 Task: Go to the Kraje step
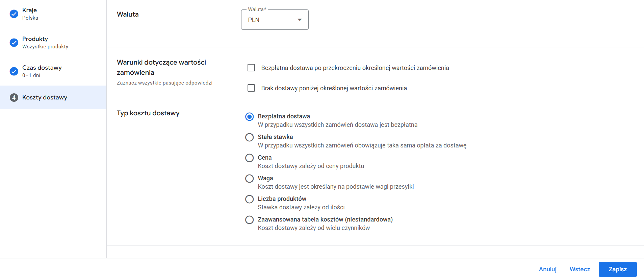click(x=53, y=14)
